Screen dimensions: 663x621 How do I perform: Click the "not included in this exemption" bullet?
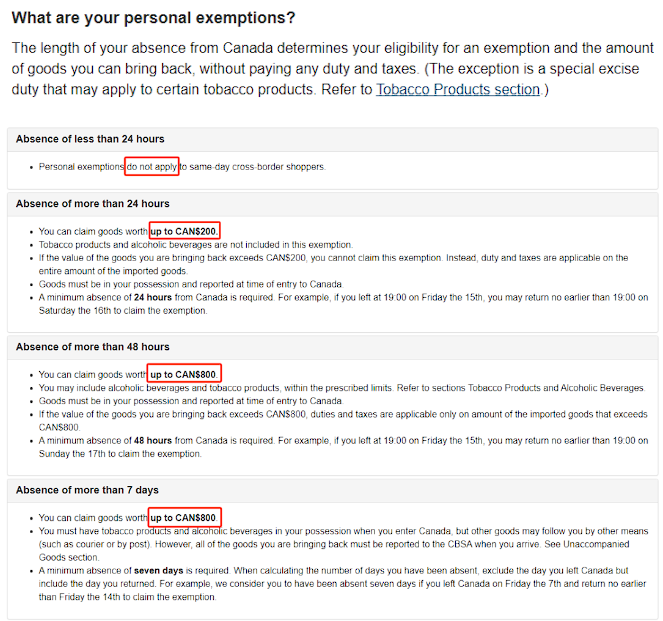click(196, 245)
